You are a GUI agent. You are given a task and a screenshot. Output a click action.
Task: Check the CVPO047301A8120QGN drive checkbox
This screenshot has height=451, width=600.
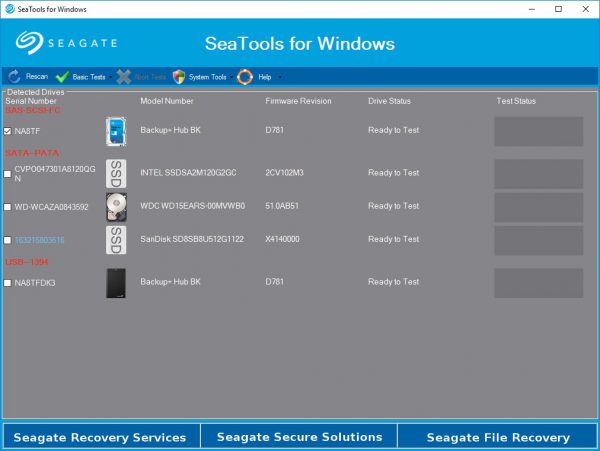pos(7,174)
